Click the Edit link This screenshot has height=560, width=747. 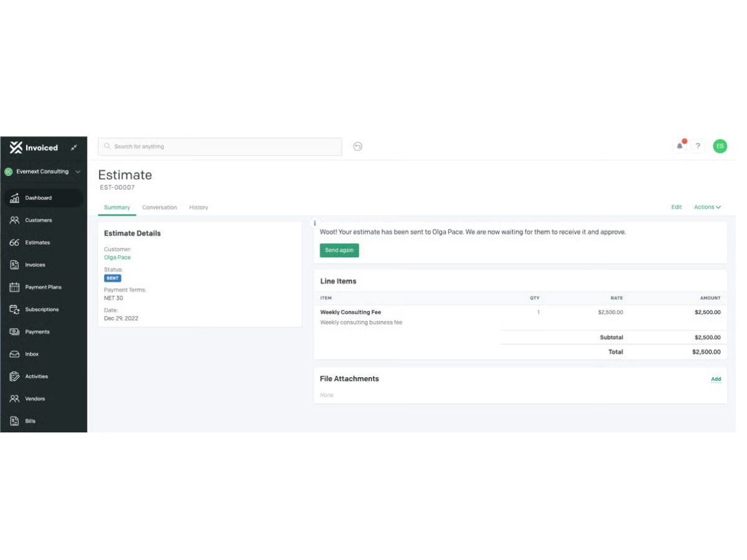click(677, 207)
